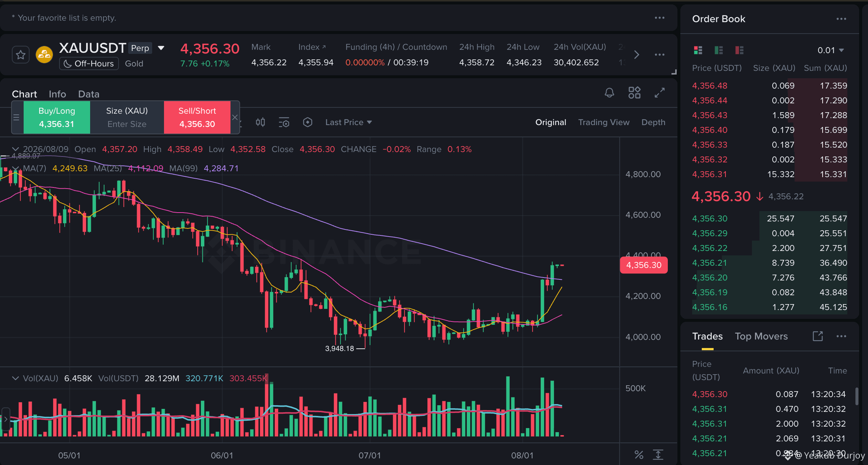This screenshot has width=868, height=465.
Task: Switch to the Info tab
Action: [x=57, y=94]
